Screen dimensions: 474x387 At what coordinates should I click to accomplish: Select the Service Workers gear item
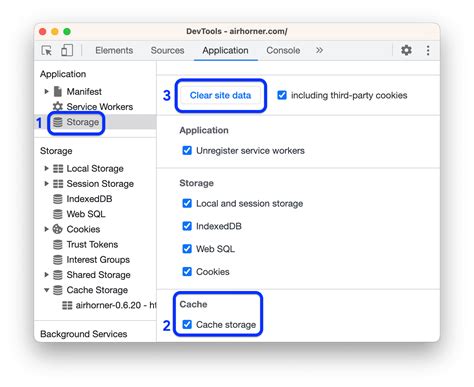tap(93, 107)
